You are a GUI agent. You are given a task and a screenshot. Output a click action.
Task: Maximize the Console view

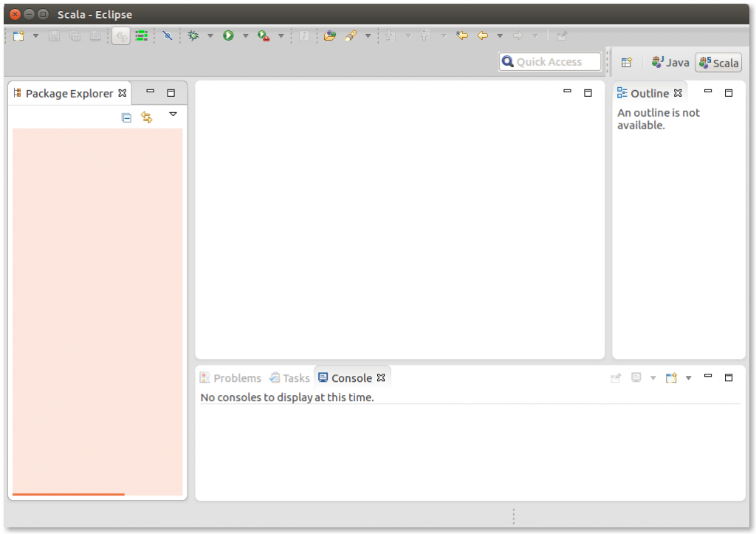click(x=729, y=377)
